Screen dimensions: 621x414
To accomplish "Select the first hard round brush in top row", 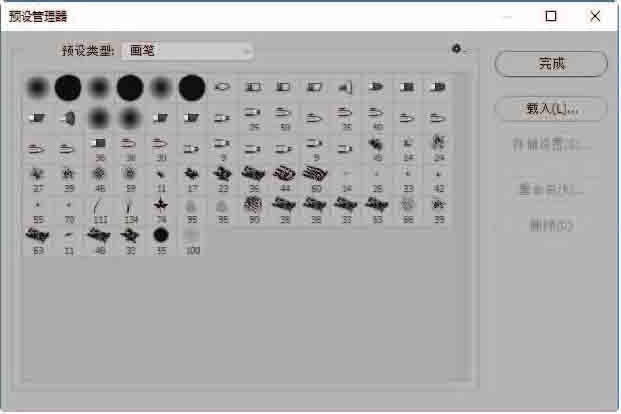I will click(x=68, y=88).
